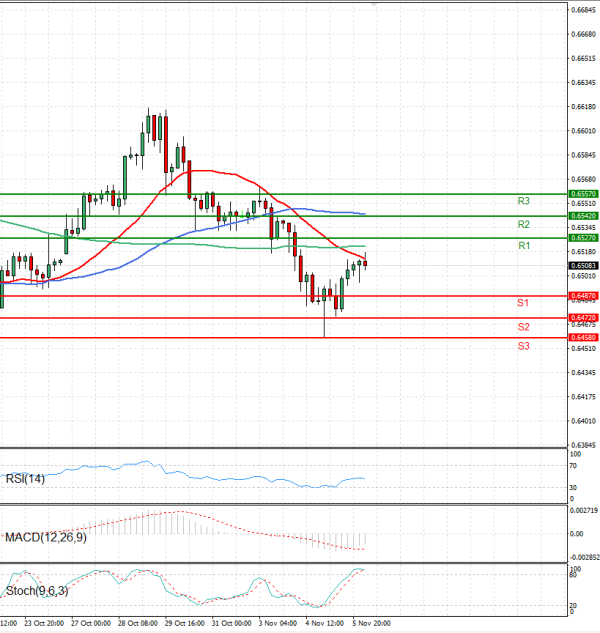Select the S1 support label

pyautogui.click(x=523, y=303)
